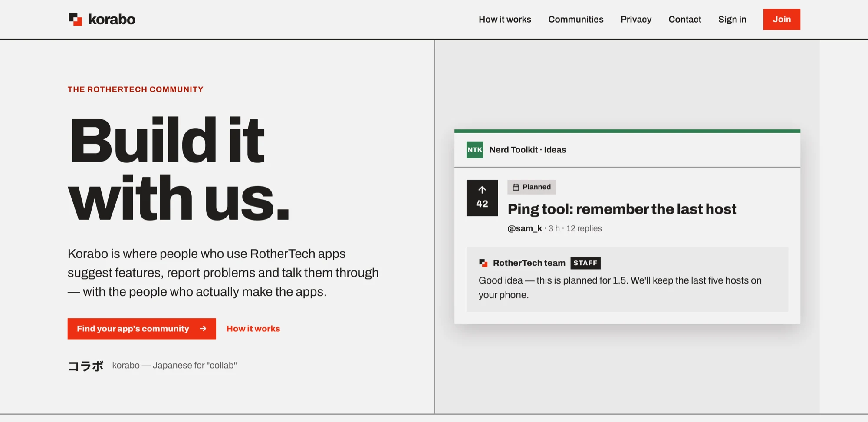The height and width of the screenshot is (422, 868).
Task: Click the korabo wordmark in header
Action: [112, 19]
